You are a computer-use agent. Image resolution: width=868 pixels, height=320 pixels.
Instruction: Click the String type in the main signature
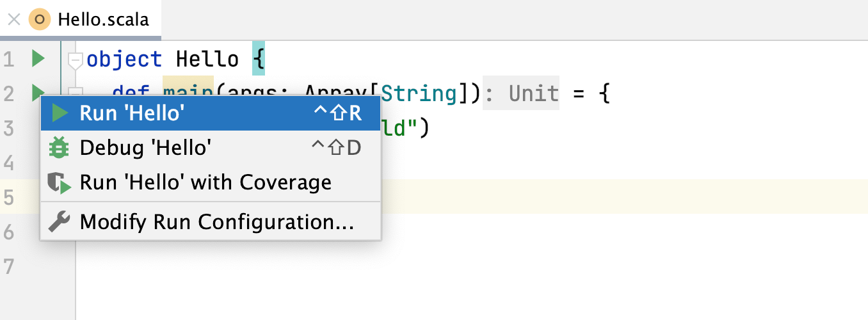pos(420,95)
